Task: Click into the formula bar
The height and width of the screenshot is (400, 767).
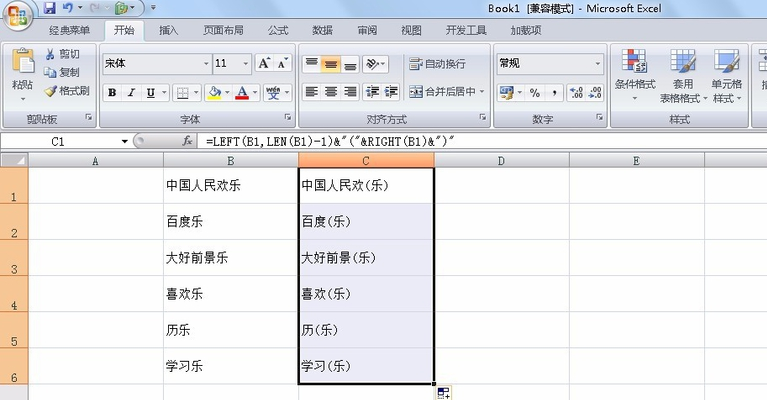Action: (x=482, y=142)
